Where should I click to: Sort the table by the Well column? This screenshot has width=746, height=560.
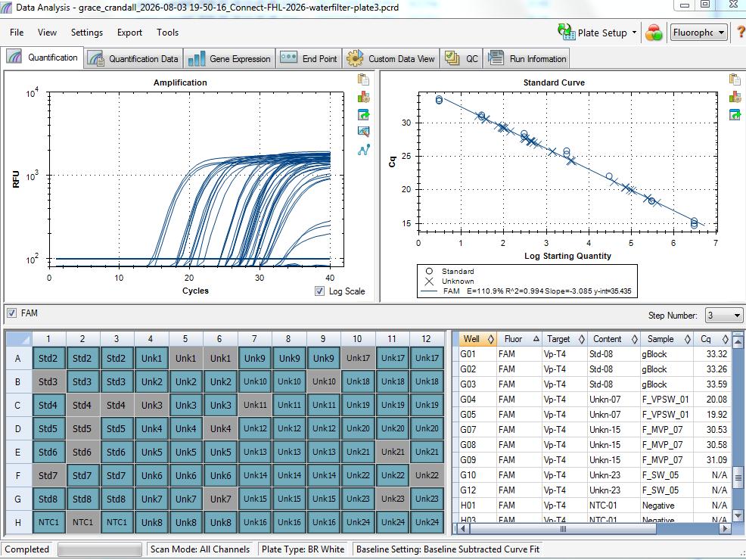pyautogui.click(x=477, y=339)
